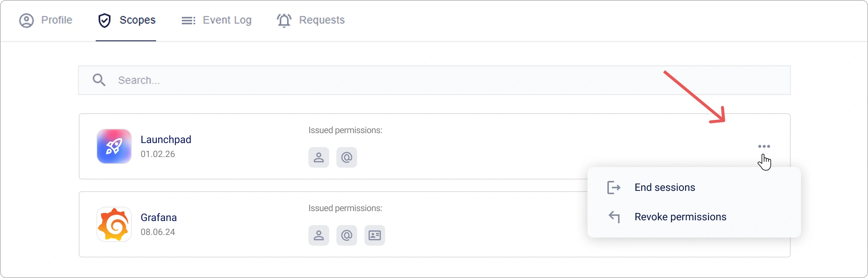Click the Grafana app name

pyautogui.click(x=159, y=217)
